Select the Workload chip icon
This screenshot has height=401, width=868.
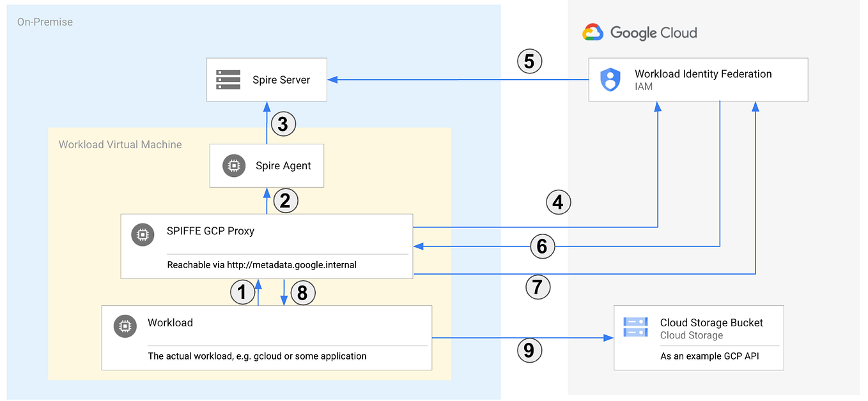pos(125,326)
